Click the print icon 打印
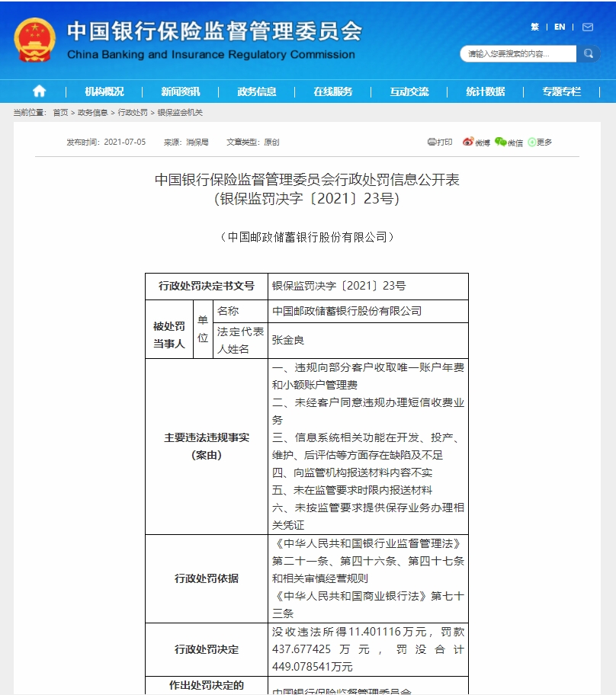The height and width of the screenshot is (695, 616). [440, 142]
